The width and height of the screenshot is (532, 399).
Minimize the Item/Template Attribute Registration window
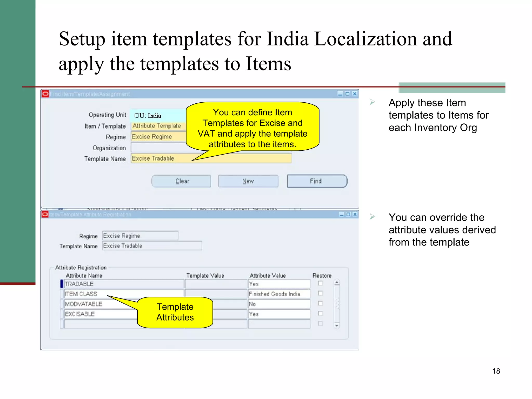tap(342, 214)
